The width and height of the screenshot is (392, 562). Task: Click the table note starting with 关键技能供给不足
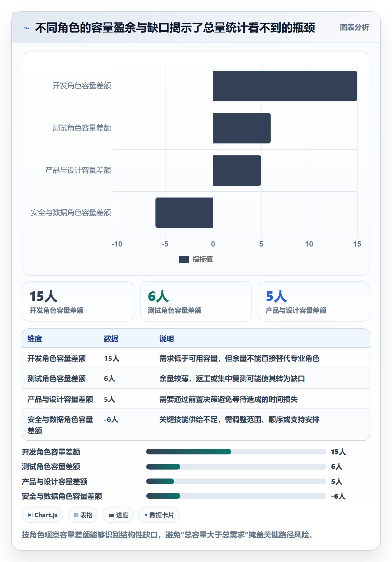(239, 419)
